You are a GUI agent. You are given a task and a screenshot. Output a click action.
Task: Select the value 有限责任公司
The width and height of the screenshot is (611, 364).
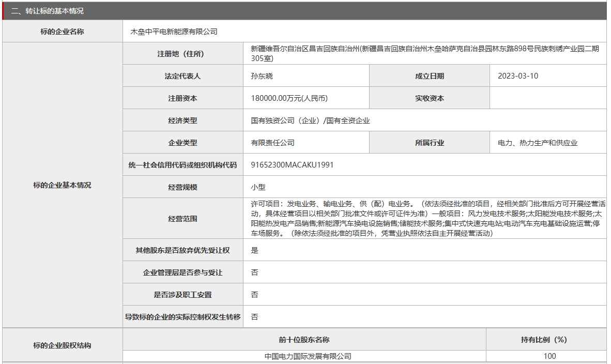pyautogui.click(x=273, y=143)
